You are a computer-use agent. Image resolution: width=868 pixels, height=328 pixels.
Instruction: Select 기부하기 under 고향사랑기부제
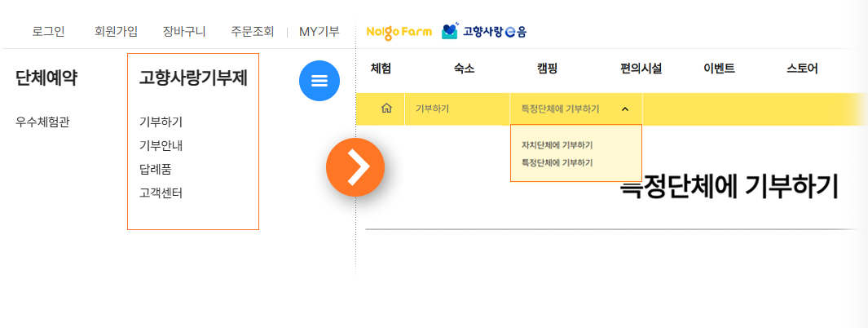coord(161,122)
